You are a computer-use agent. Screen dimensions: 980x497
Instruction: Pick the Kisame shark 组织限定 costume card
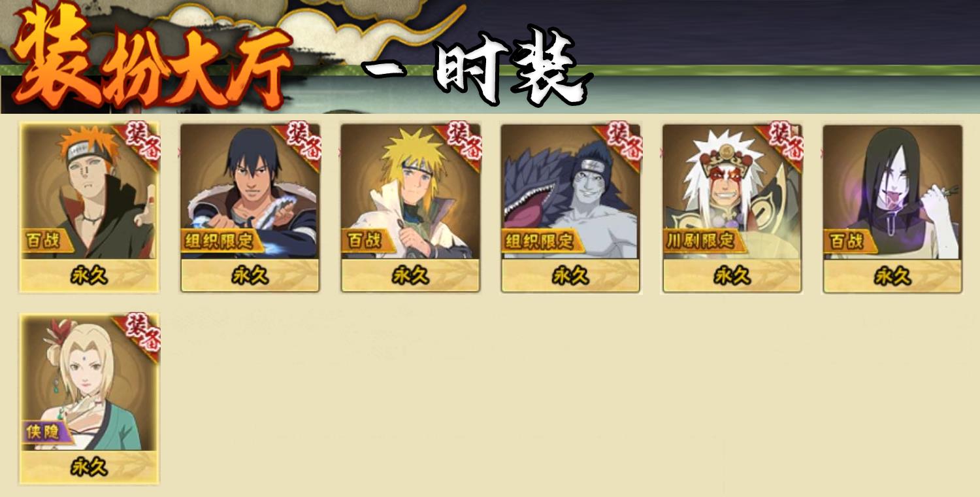(571, 208)
